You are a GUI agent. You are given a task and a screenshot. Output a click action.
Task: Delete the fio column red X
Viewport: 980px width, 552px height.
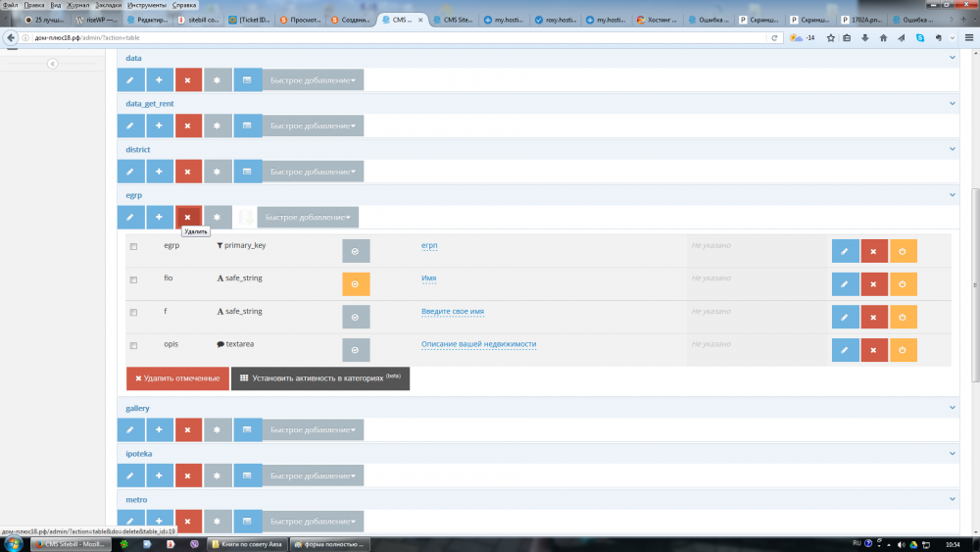pyautogui.click(x=874, y=283)
